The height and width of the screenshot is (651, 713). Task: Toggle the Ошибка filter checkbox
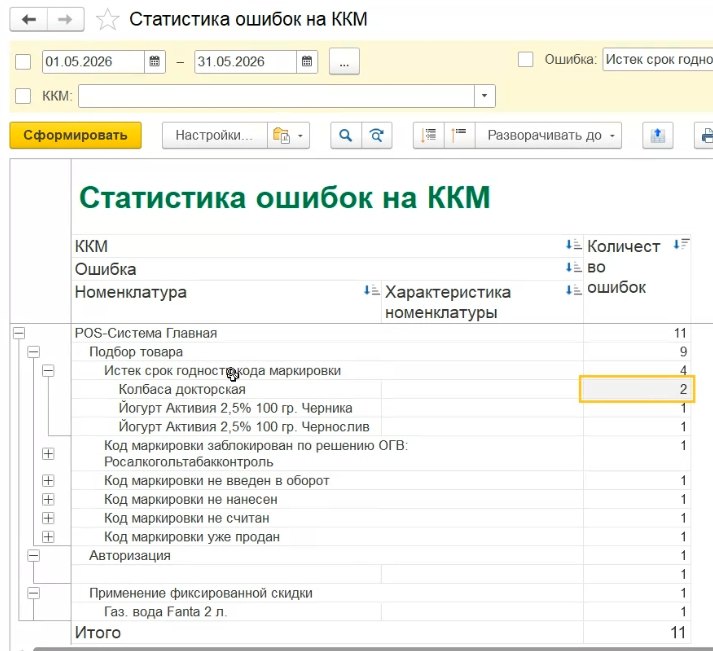526,59
